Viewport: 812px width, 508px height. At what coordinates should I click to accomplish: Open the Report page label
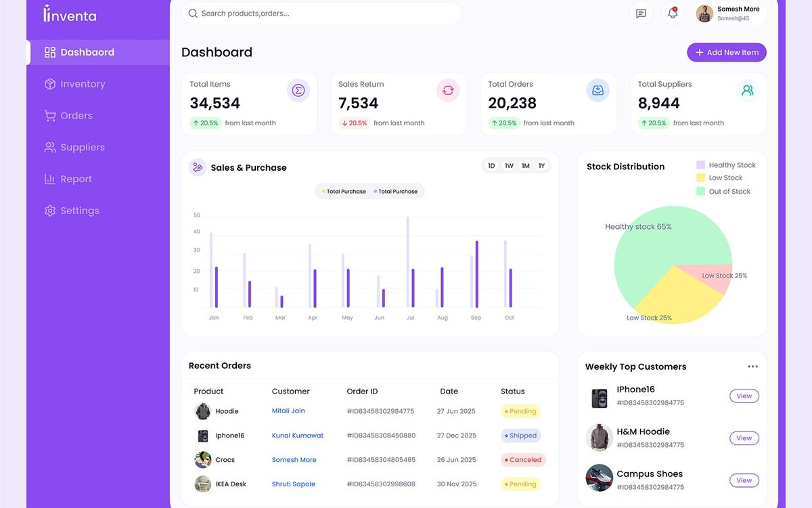76,179
